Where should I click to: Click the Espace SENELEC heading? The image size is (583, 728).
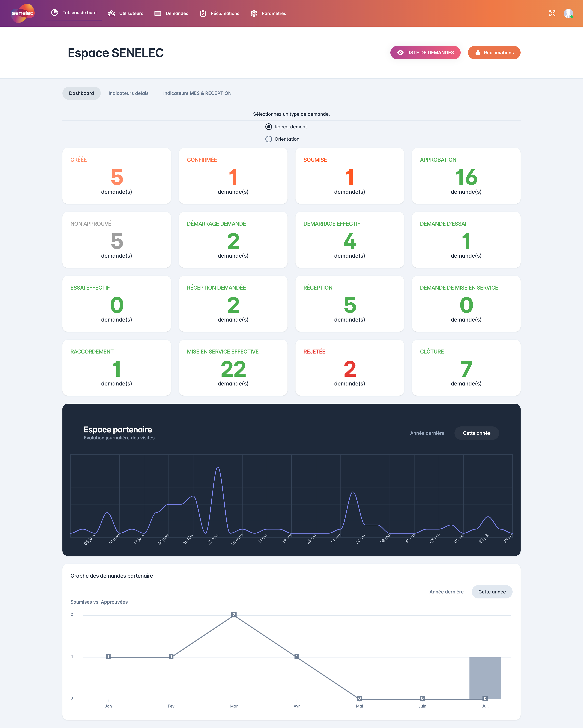(116, 53)
